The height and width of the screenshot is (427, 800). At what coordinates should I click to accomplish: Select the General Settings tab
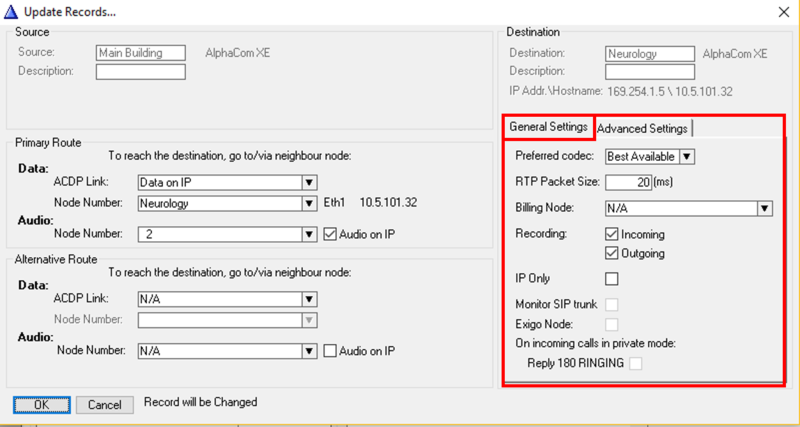tap(549, 127)
